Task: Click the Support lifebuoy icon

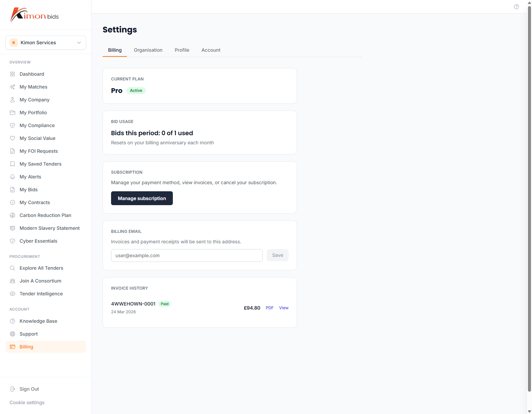Action: pos(12,334)
